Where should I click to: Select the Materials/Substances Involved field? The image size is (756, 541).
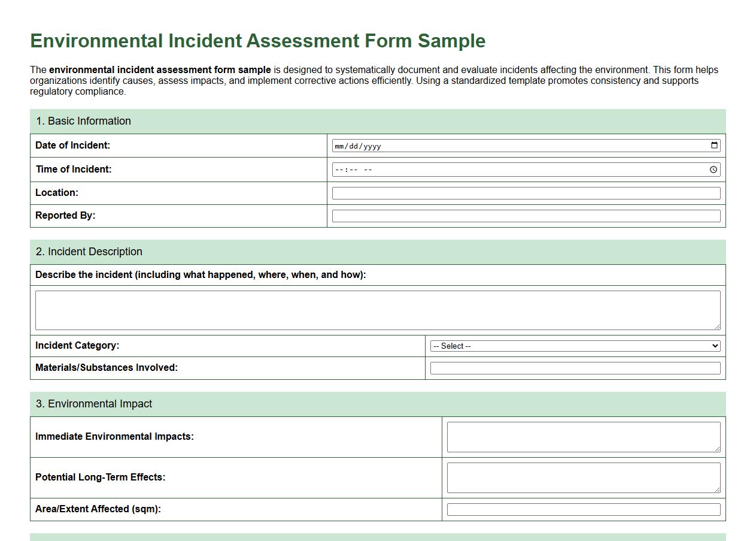pos(573,367)
